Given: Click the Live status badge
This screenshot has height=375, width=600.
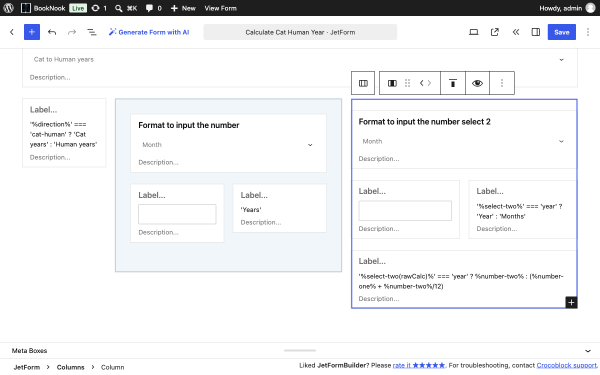Looking at the screenshot, I should (x=78, y=8).
